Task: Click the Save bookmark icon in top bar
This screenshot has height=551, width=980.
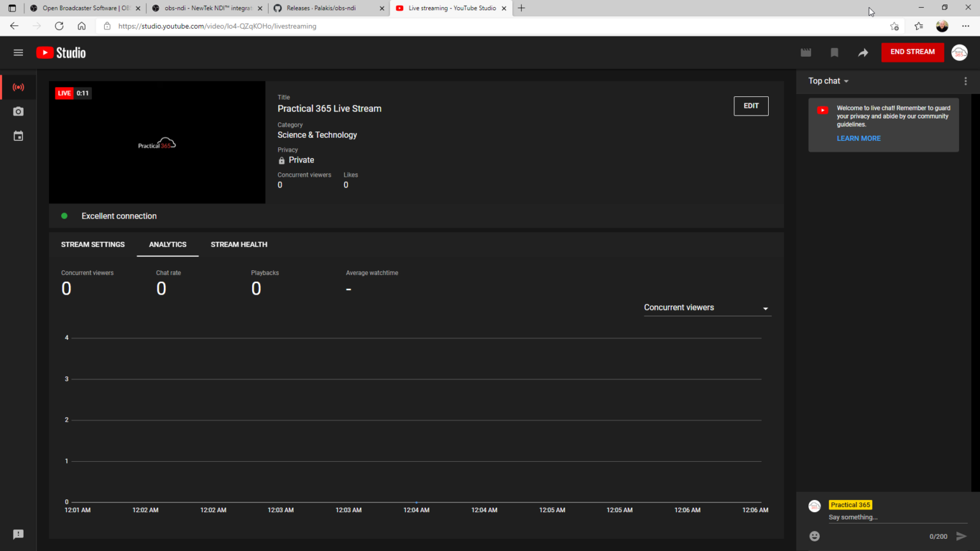Action: click(835, 52)
